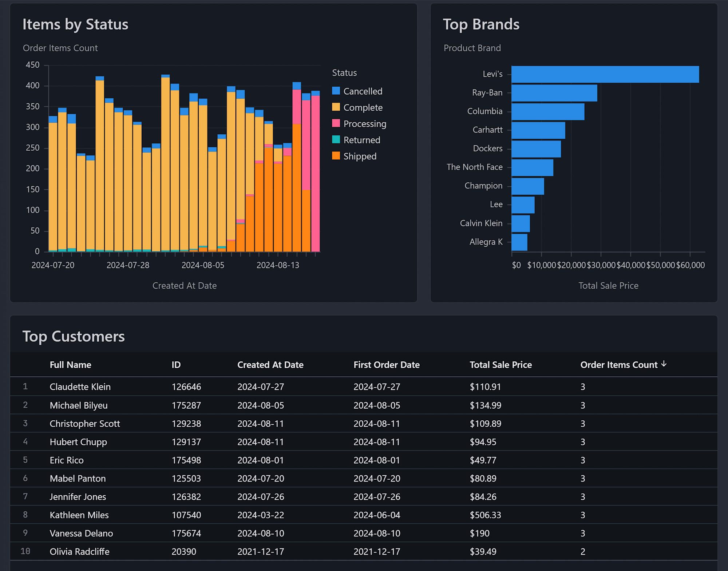728x571 pixels.
Task: Select customer name Olivia Radcliffe
Action: [x=79, y=551]
